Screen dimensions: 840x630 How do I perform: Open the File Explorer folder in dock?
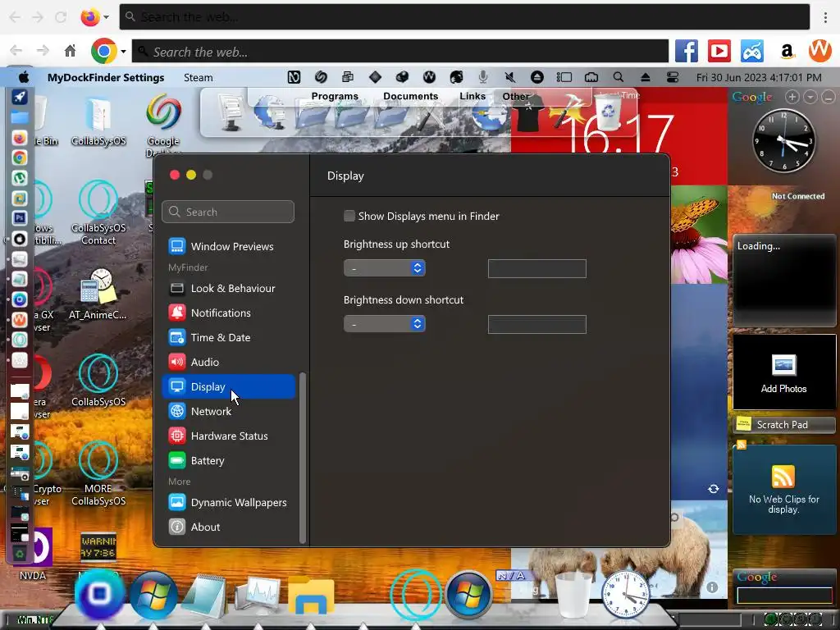(311, 595)
